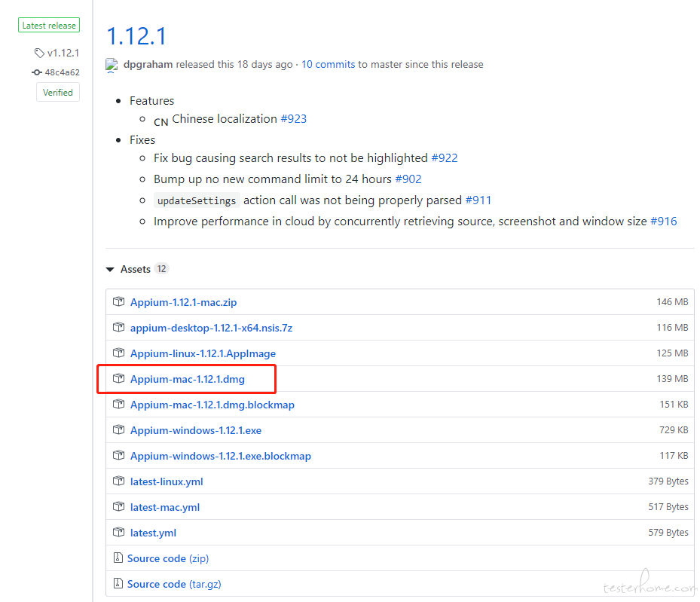Download appium-desktop-1.12.1-x64.nsis.7z
This screenshot has width=700, height=602.
[x=211, y=328]
